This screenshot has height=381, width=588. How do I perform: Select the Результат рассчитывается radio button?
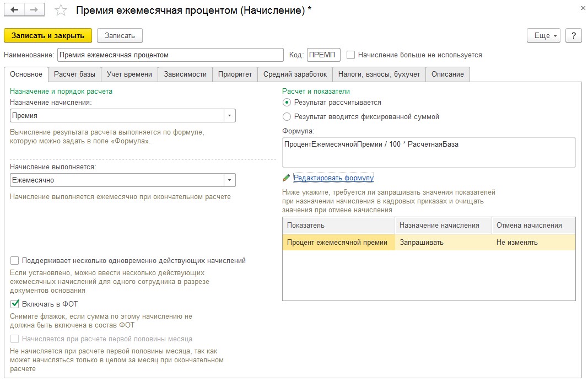(287, 103)
